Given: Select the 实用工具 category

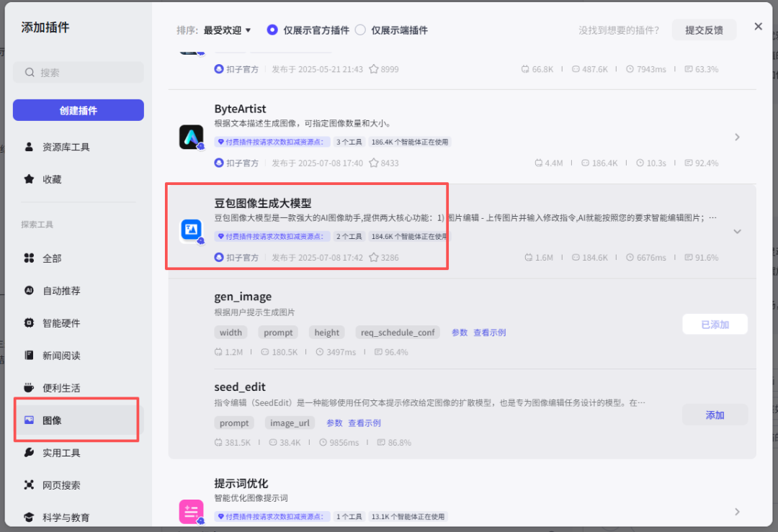Looking at the screenshot, I should pyautogui.click(x=79, y=452).
